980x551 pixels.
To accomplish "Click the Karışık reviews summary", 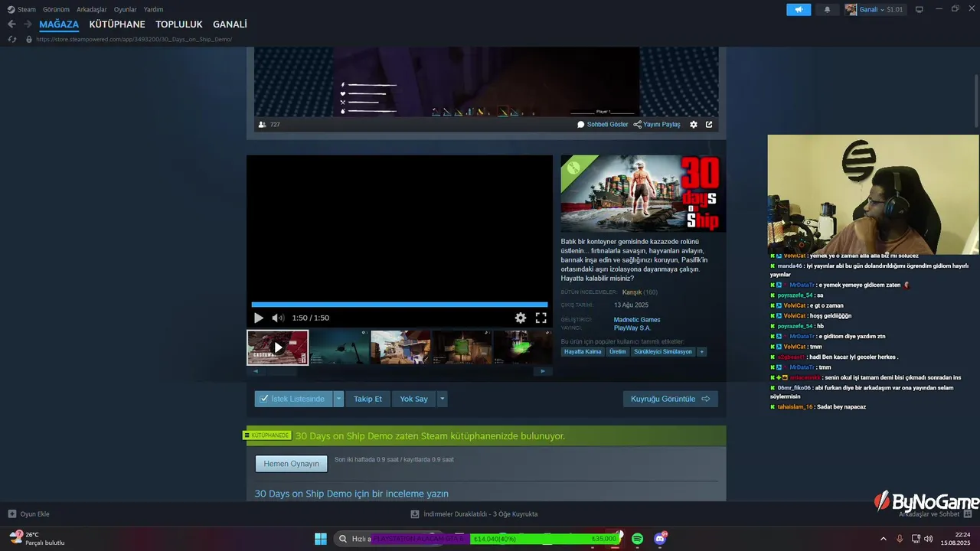I will [632, 292].
